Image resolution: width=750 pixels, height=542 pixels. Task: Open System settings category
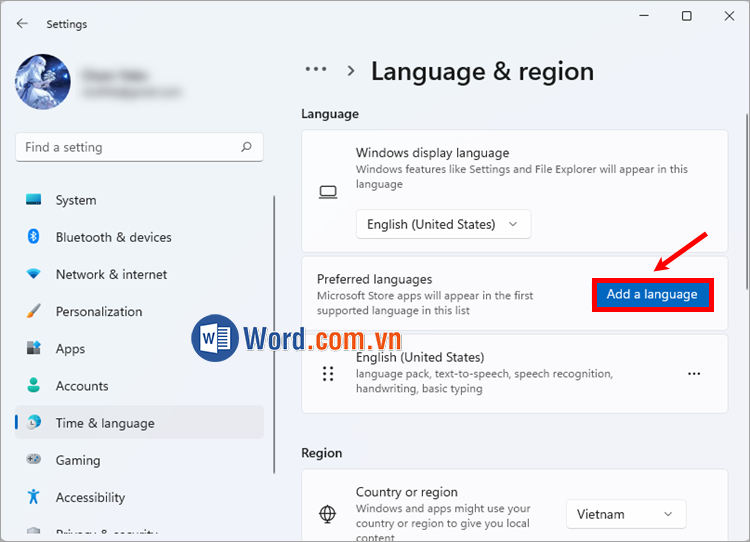139,200
